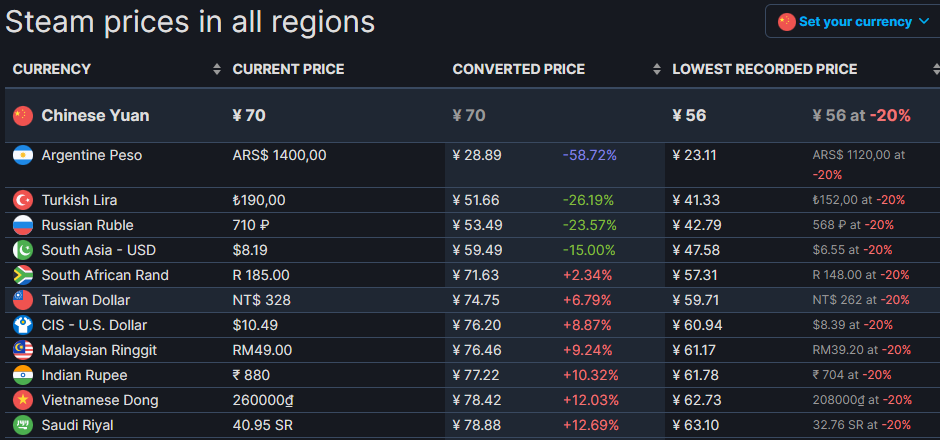Click the Russian flag icon
This screenshot has height=440, width=940.
click(x=22, y=225)
